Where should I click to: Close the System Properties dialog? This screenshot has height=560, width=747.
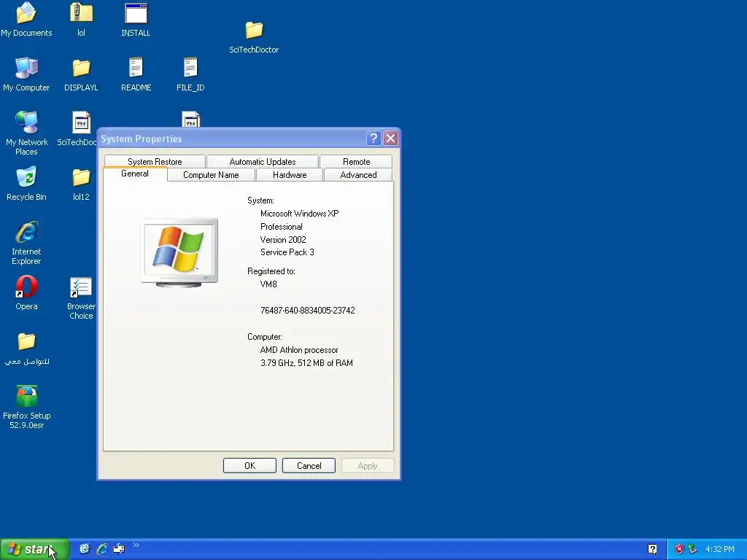click(x=391, y=139)
